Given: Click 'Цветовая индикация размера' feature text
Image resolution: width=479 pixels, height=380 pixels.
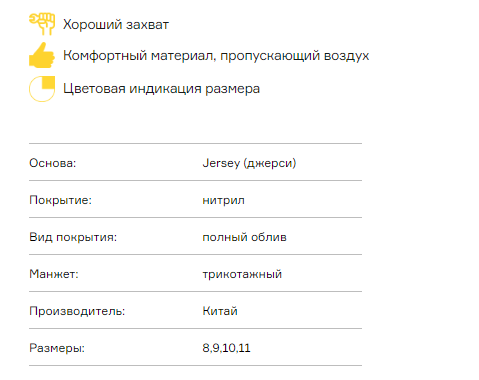Looking at the screenshot, I should point(161,89).
